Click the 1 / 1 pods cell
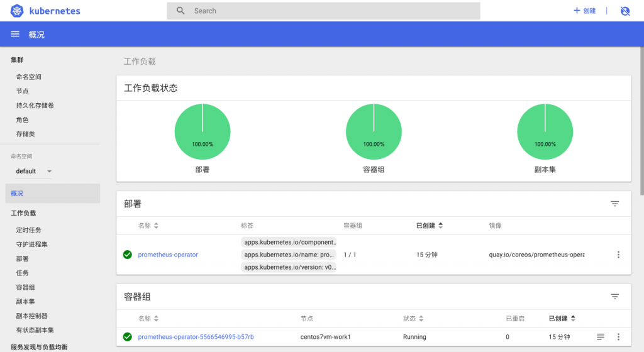644x352 pixels. pos(350,255)
